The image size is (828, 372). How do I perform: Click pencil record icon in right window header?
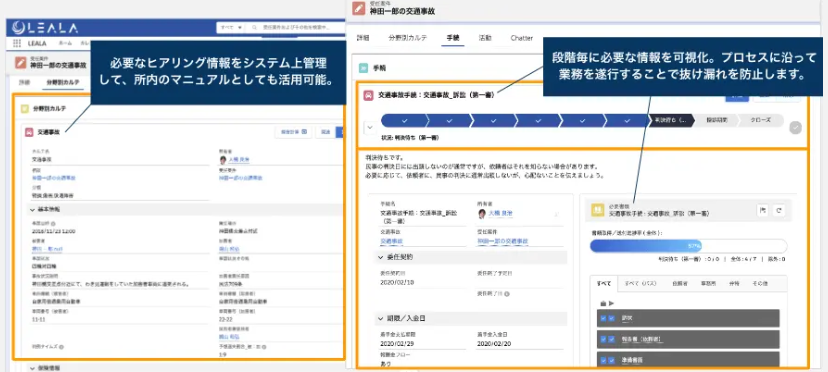click(359, 8)
